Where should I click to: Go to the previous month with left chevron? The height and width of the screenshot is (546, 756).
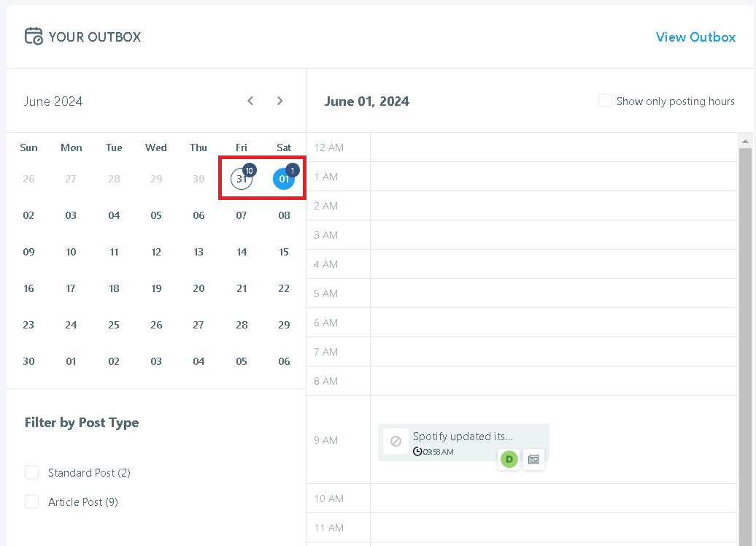(250, 101)
